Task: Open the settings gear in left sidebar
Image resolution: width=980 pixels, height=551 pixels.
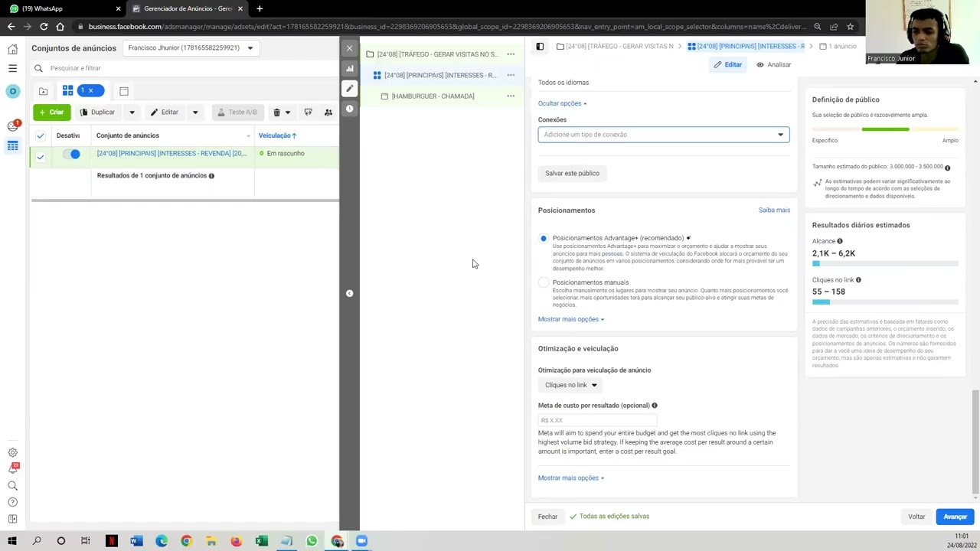Action: [12, 452]
